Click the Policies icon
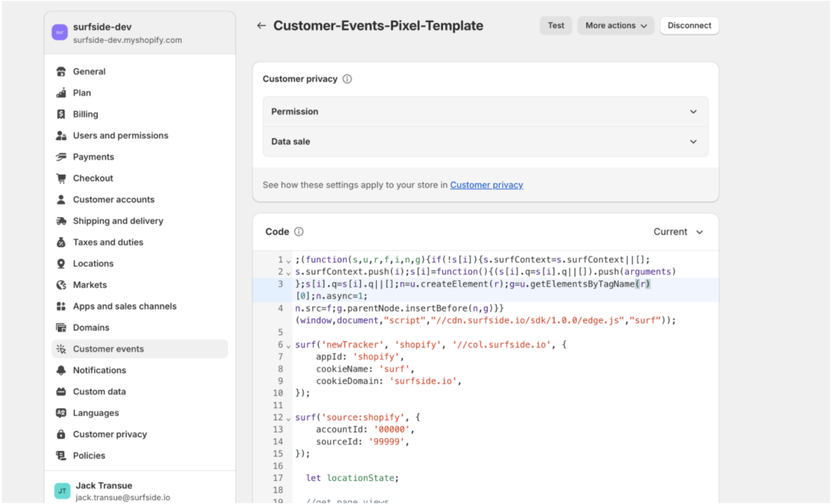The width and height of the screenshot is (832, 504). 61,456
